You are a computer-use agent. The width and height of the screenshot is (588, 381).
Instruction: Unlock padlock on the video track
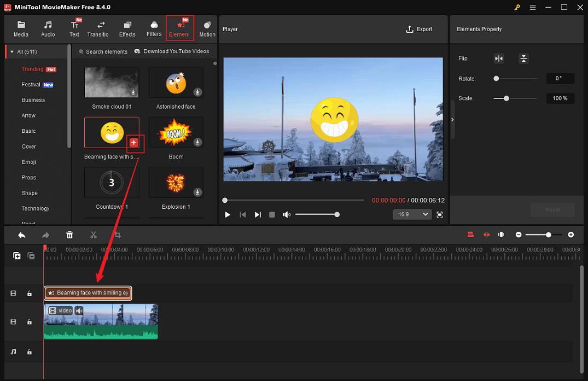(x=30, y=322)
